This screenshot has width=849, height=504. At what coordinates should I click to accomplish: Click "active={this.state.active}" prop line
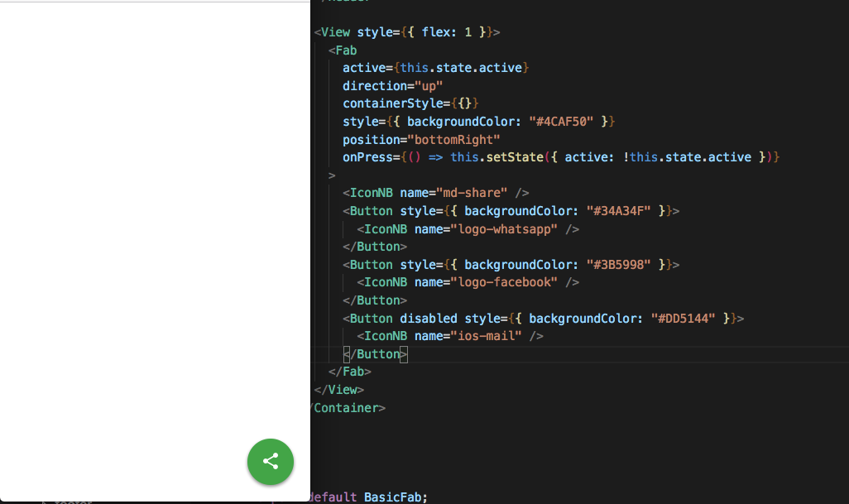coord(435,68)
